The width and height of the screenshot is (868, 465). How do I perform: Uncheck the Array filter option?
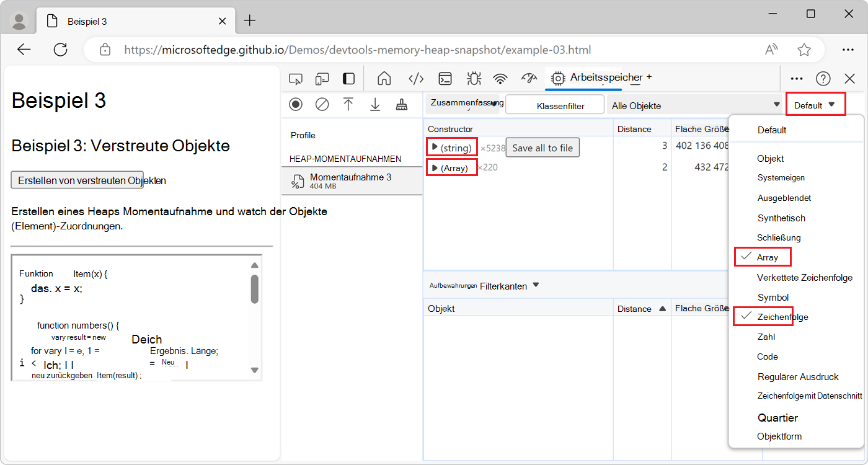tap(763, 257)
